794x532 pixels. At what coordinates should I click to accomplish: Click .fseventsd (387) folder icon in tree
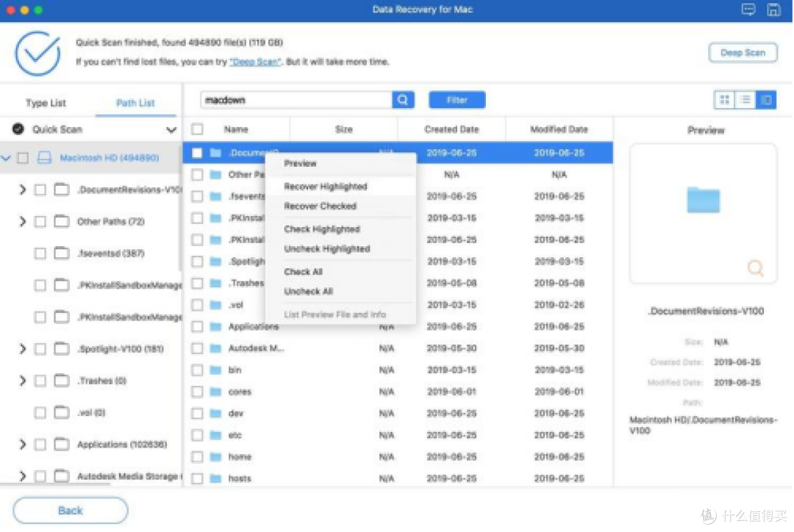(62, 253)
